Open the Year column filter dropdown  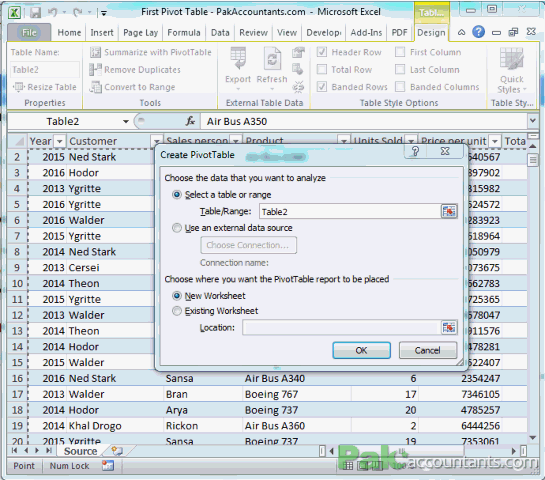tap(60, 141)
